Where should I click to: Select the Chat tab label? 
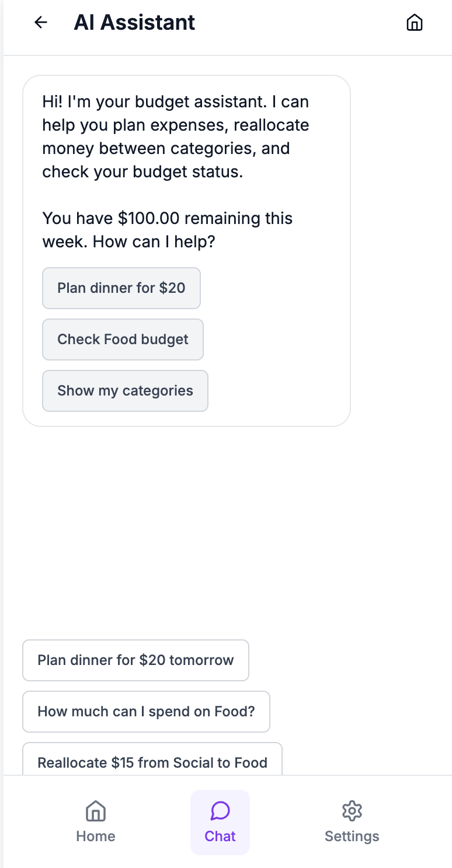tap(220, 836)
